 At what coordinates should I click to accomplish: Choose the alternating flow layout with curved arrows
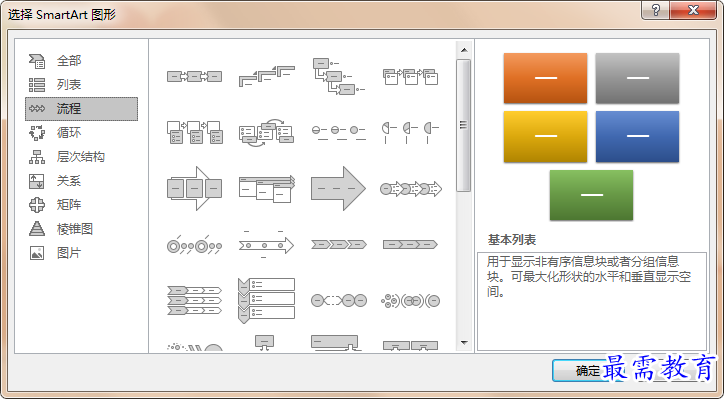pos(266,132)
